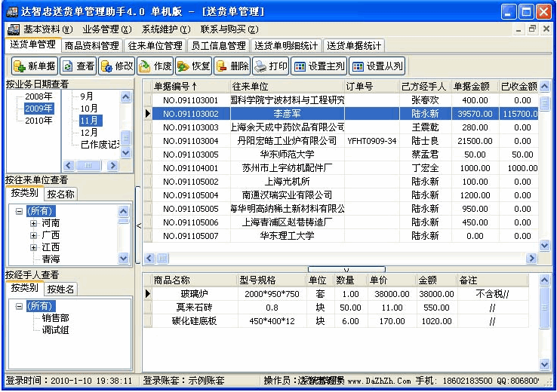This screenshot has width=557, height=392.
Task: Click the region tree scrollbar up arrow
Action: pyautogui.click(x=123, y=212)
